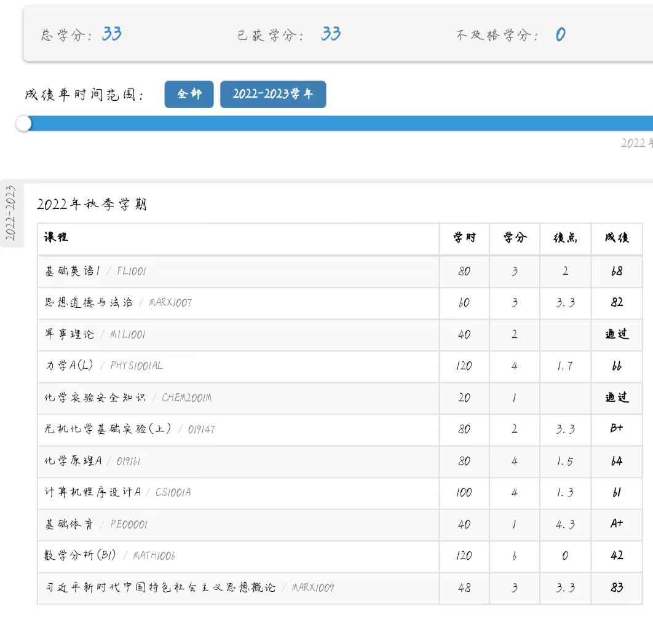
Task: Select the 化学实验安全知识 course name
Action: [x=95, y=398]
